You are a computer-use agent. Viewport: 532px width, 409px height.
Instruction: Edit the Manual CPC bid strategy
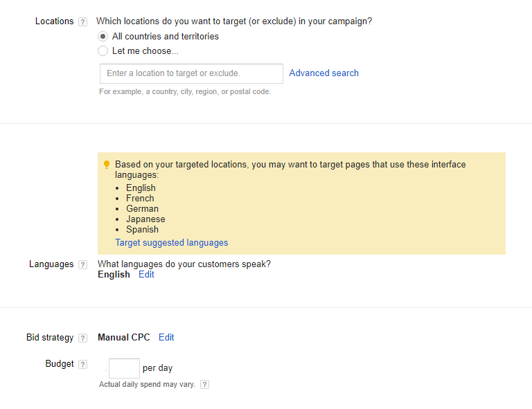coord(166,338)
